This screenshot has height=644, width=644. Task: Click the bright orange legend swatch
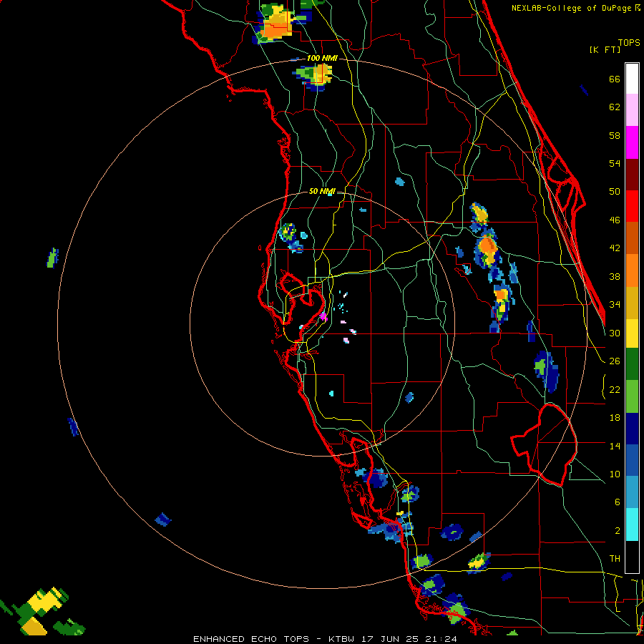coord(632,270)
